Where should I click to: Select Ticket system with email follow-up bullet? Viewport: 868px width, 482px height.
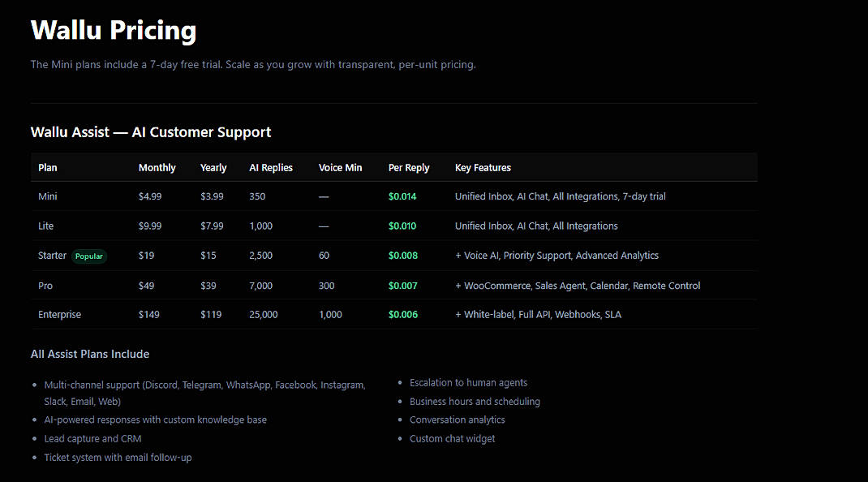point(118,457)
